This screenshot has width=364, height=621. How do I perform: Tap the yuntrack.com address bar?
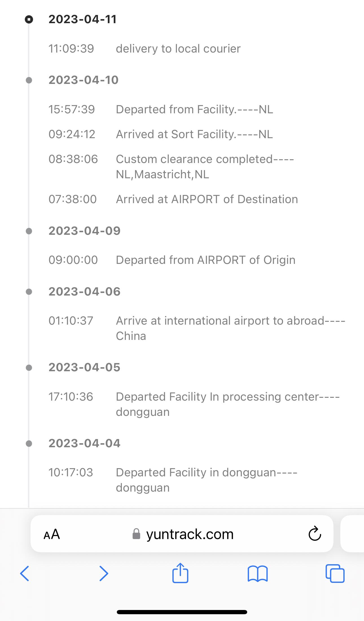point(190,534)
